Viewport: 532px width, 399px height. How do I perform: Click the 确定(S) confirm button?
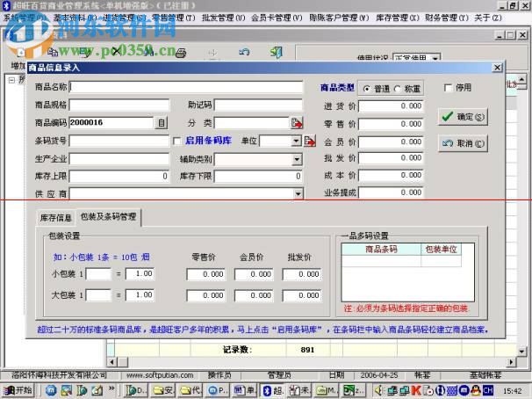(x=463, y=117)
